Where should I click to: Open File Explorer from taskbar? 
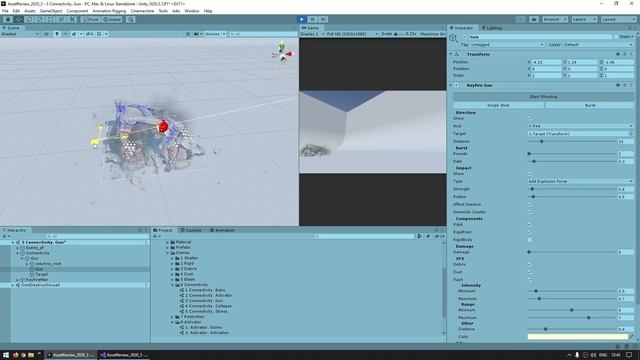[31, 355]
